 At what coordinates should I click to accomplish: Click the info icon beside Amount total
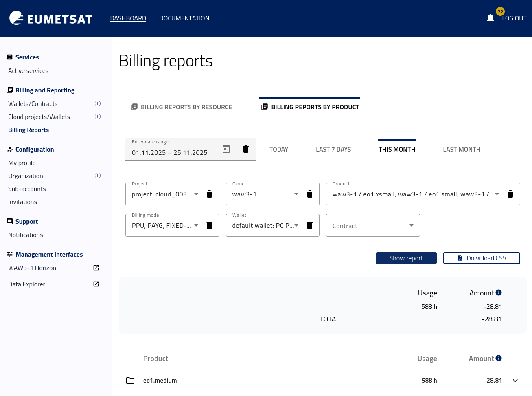(x=499, y=293)
